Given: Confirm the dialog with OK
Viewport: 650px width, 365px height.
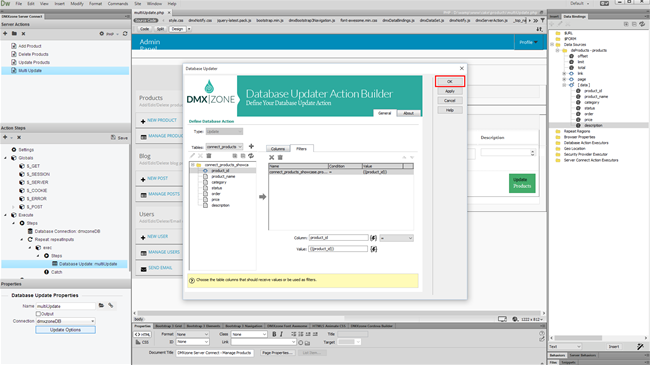Looking at the screenshot, I should tap(450, 81).
